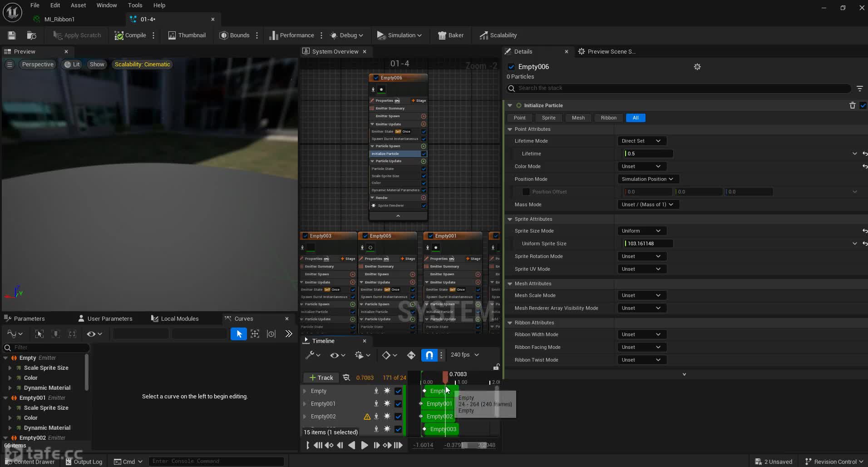Open the stack filter options icon
The width and height of the screenshot is (868, 467).
(x=859, y=88)
